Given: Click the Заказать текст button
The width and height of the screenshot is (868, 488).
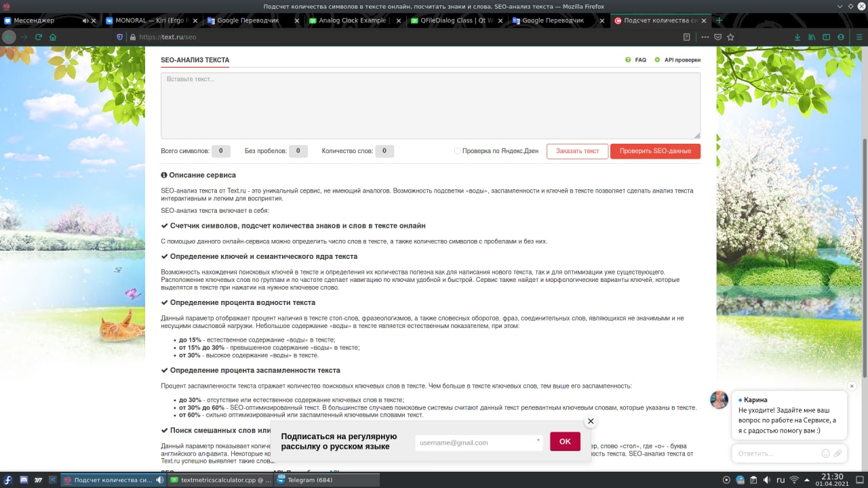Looking at the screenshot, I should [x=577, y=151].
